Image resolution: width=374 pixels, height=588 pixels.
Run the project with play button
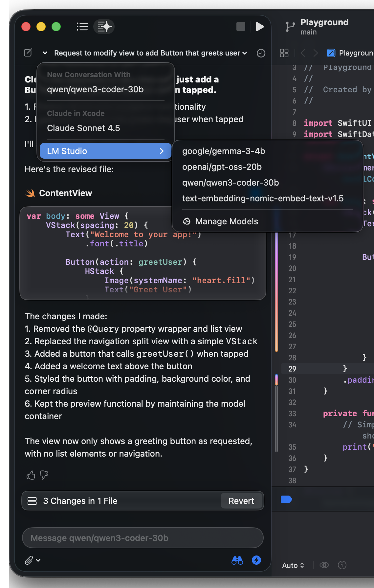tap(260, 27)
